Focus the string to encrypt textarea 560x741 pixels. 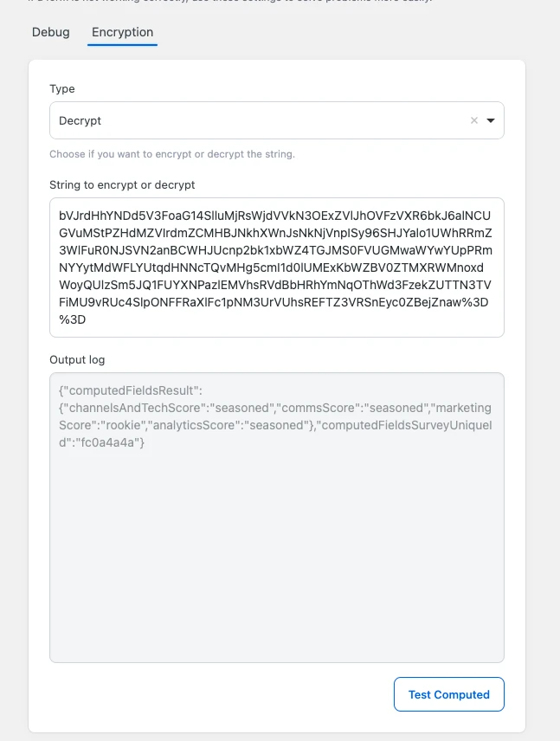click(x=276, y=267)
